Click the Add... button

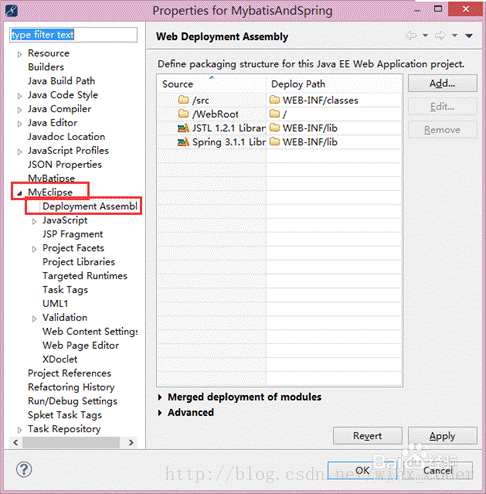(443, 83)
